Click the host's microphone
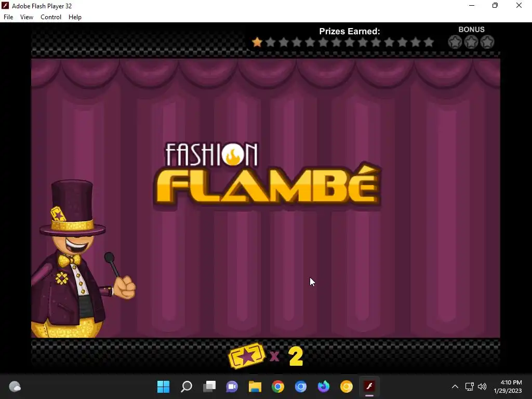This screenshot has width=532, height=399. pos(112,264)
